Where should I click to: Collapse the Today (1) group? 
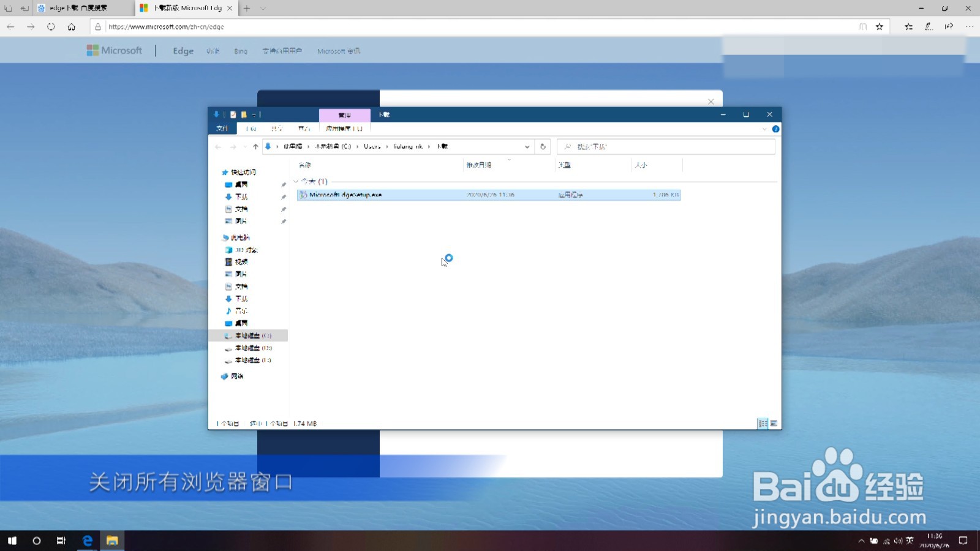click(296, 182)
